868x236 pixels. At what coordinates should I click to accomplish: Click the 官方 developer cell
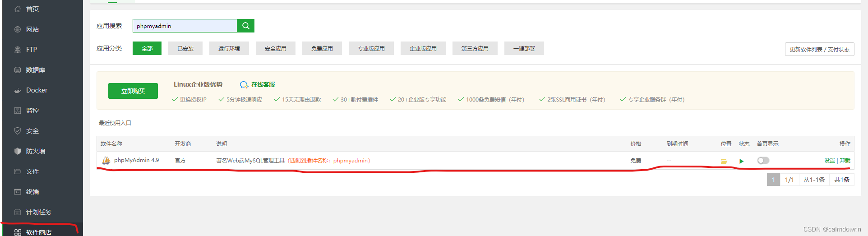point(180,161)
